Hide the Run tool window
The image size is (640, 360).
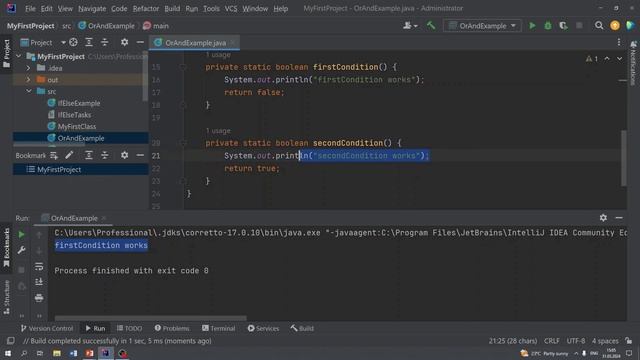point(619,218)
